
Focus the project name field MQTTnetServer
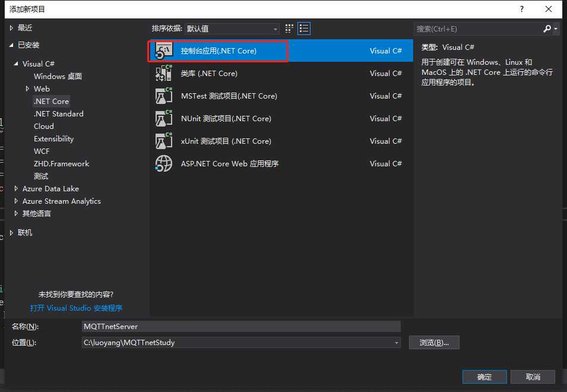241,327
